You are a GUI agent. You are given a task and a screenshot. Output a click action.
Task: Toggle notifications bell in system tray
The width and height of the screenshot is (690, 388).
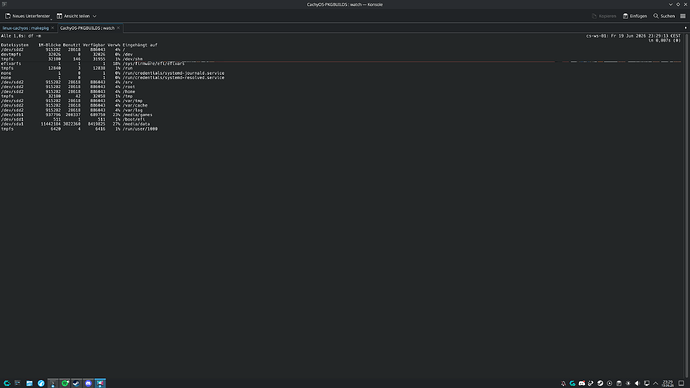tap(563, 383)
